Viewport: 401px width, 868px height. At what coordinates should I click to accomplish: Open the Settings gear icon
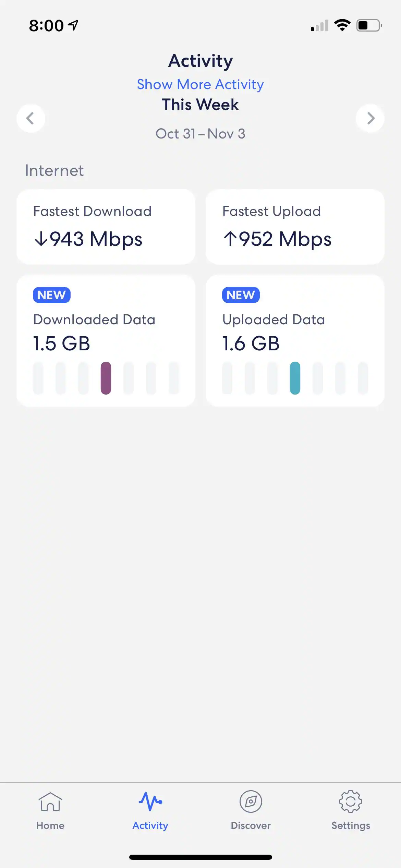pyautogui.click(x=351, y=801)
